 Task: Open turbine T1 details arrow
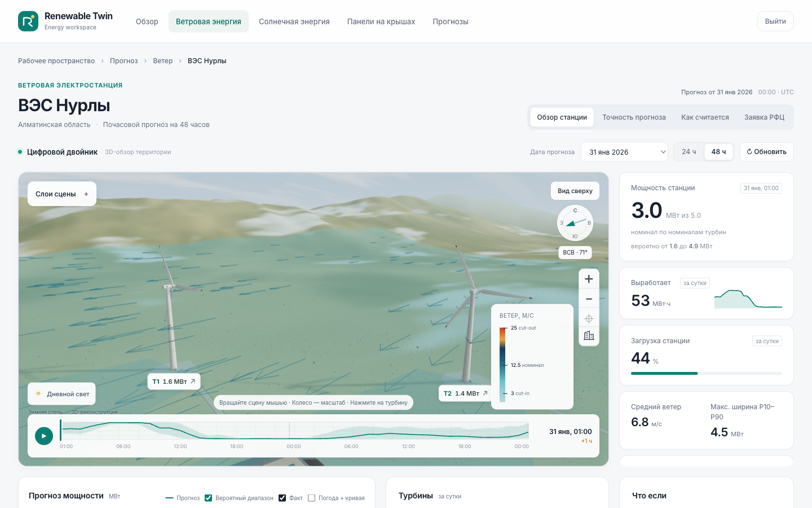point(193,382)
